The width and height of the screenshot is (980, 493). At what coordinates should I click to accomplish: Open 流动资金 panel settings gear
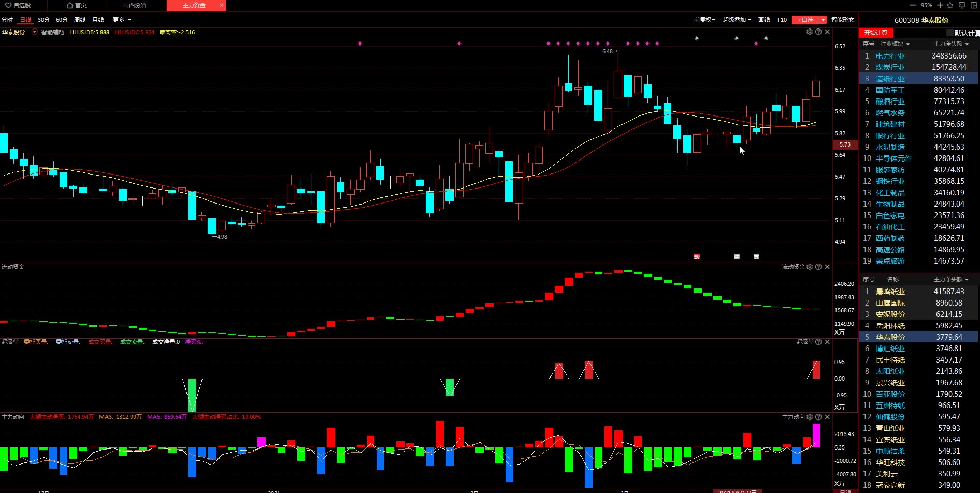coord(810,267)
